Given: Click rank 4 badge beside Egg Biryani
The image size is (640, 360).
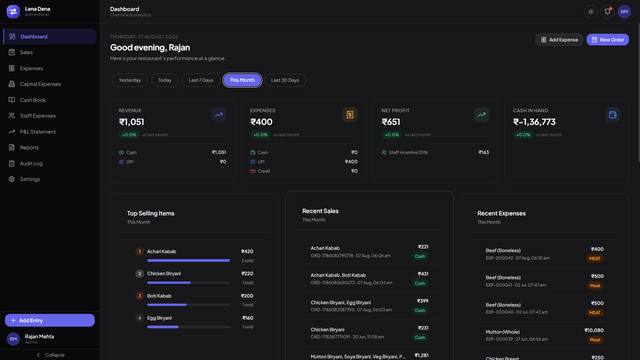Looking at the screenshot, I should [140, 318].
